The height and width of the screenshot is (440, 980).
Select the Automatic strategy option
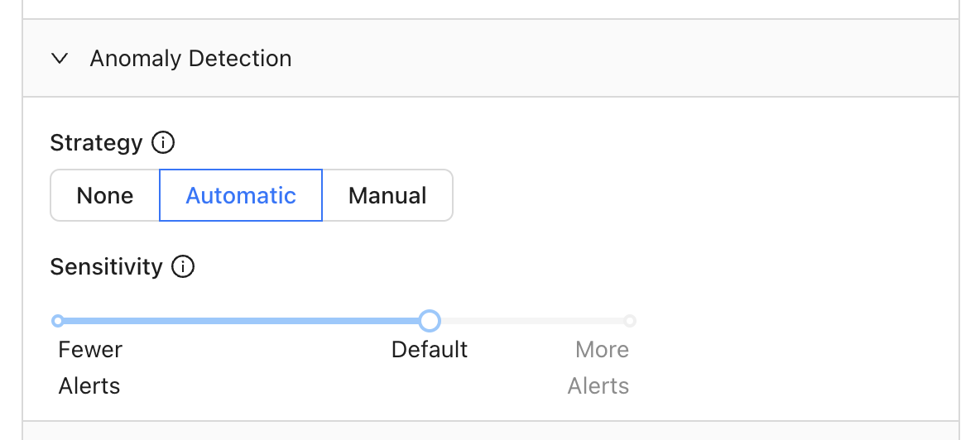(x=241, y=195)
